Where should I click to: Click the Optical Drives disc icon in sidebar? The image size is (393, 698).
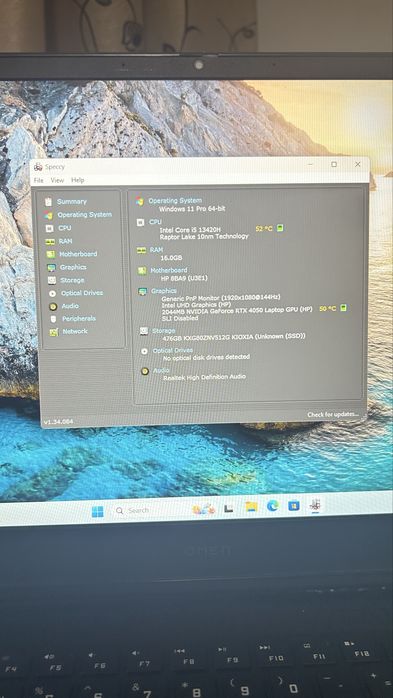click(x=53, y=293)
